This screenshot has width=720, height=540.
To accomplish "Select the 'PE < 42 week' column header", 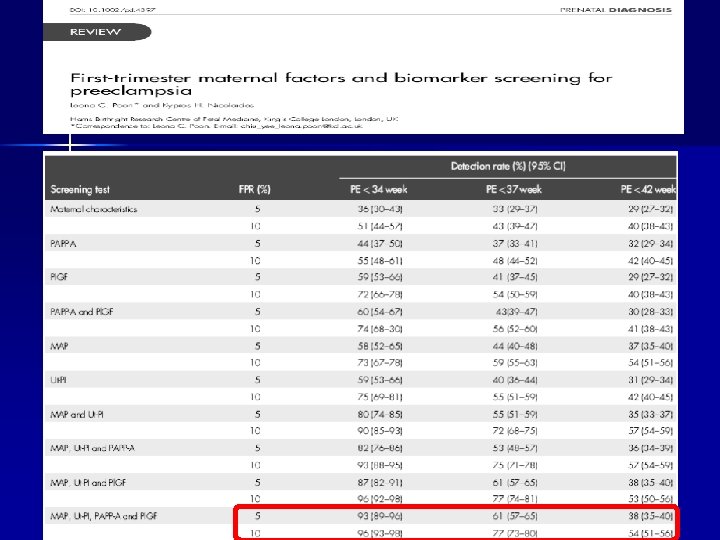I will click(x=648, y=190).
